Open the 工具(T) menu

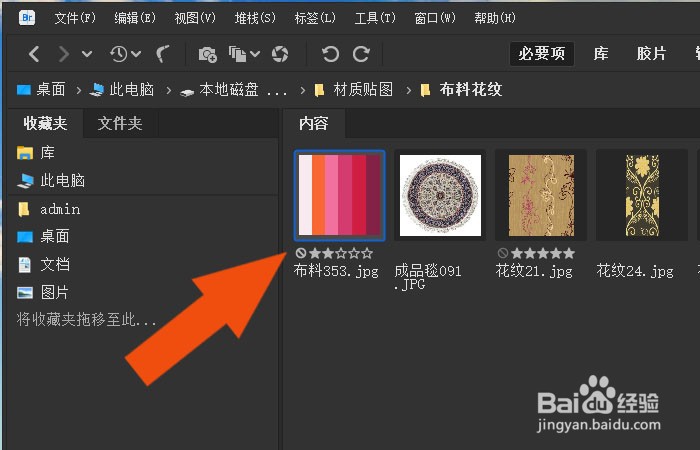click(375, 18)
